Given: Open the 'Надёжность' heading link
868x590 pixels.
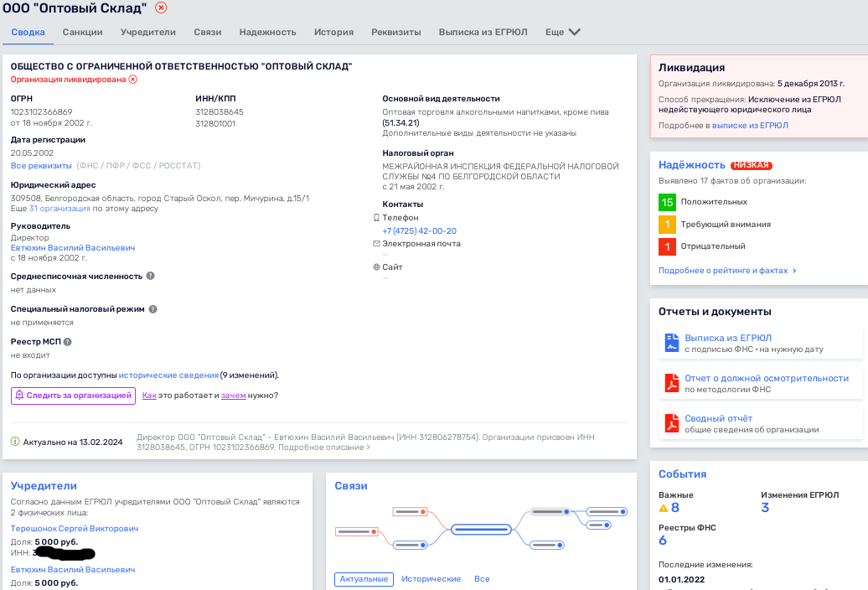Looking at the screenshot, I should pyautogui.click(x=691, y=165).
